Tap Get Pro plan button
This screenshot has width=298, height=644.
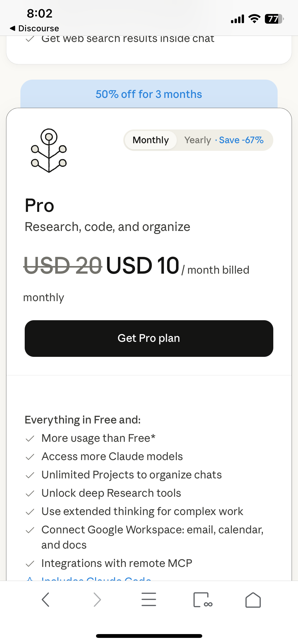(149, 339)
